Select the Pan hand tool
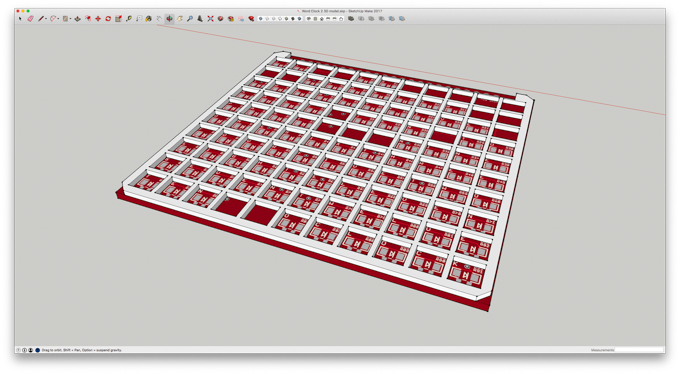Image resolution: width=680 pixels, height=374 pixels. tap(180, 19)
